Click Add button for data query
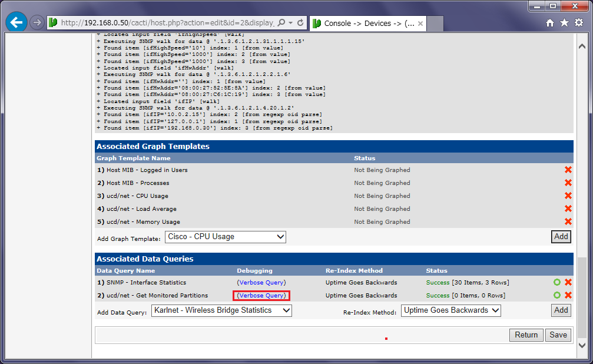This screenshot has width=593, height=364. click(561, 310)
